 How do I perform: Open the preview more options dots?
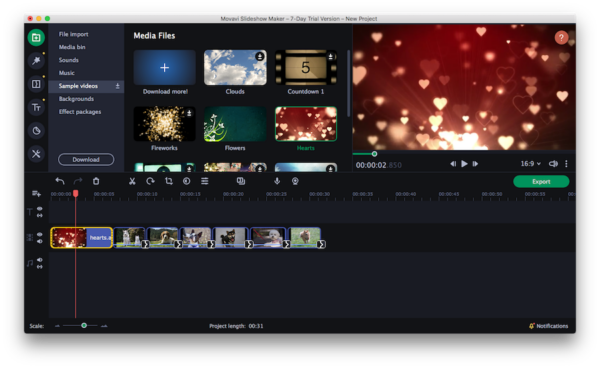click(x=566, y=164)
